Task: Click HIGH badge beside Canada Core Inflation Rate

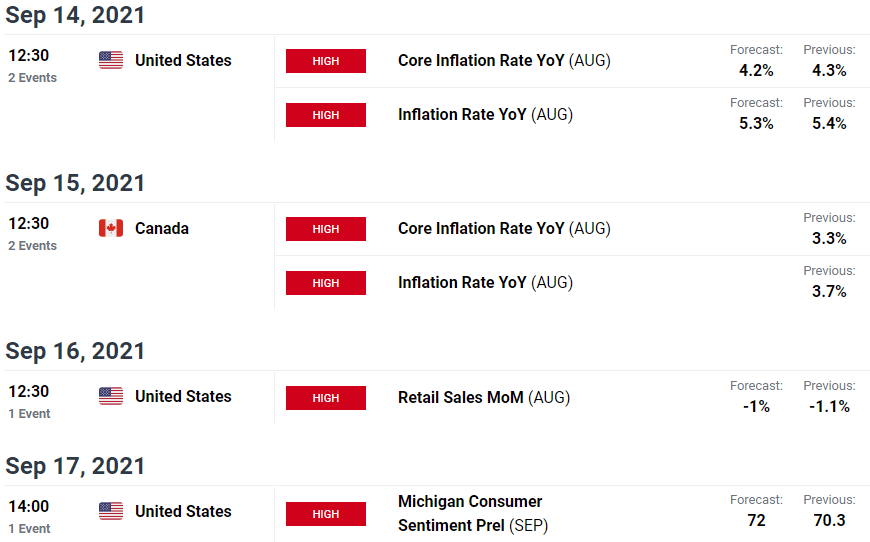Action: [326, 229]
